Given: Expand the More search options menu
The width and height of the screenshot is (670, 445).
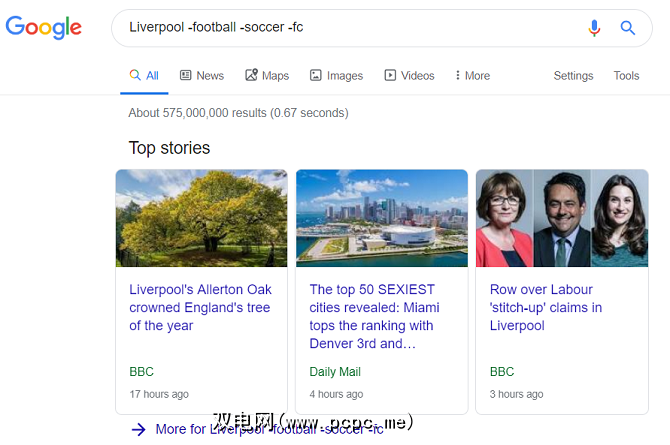Looking at the screenshot, I should (472, 75).
